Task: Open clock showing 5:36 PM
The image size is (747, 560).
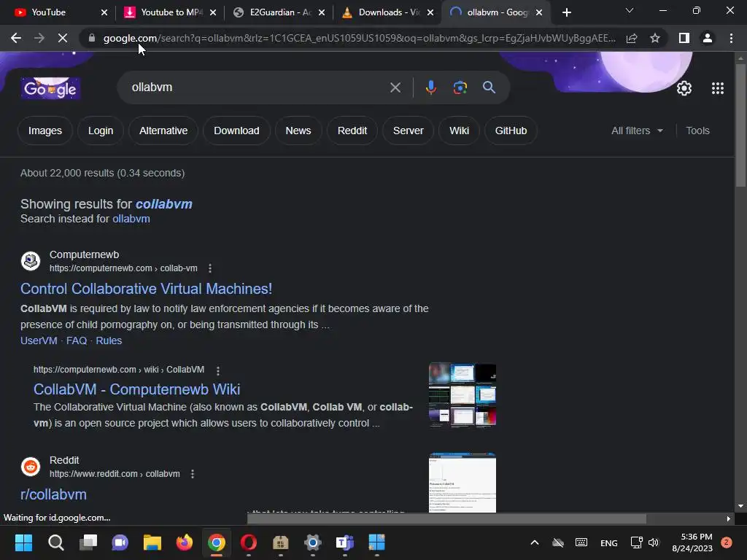Action: click(x=692, y=542)
